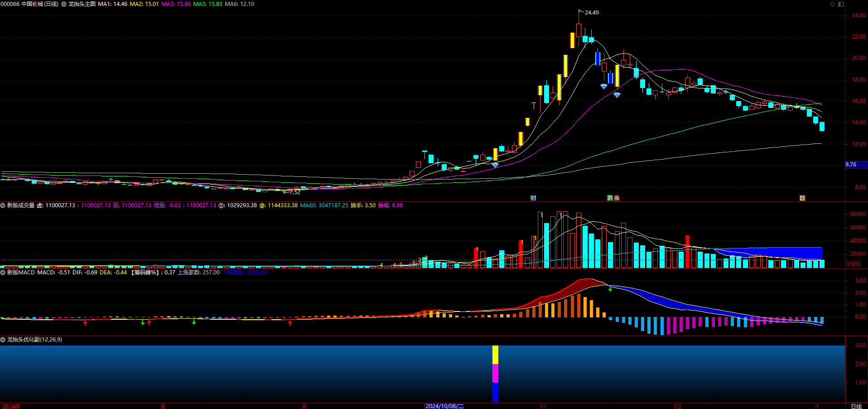The image size is (868, 409).
Task: Click the magenta MA3: 15.66 value
Action: pos(176,4)
